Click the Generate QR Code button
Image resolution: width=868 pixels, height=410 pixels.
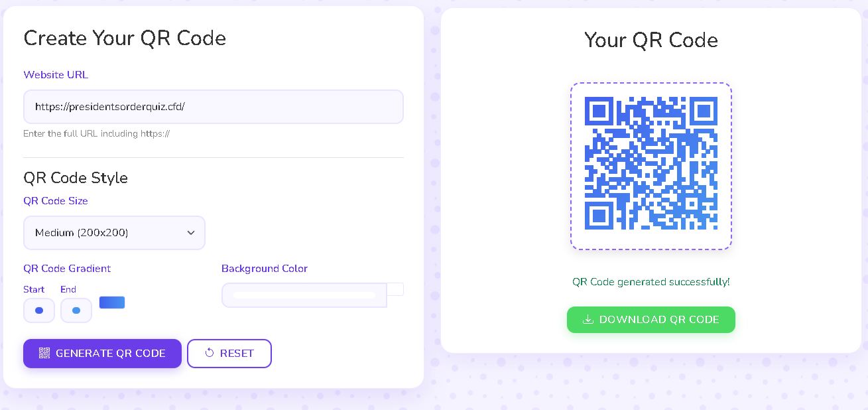(x=102, y=354)
